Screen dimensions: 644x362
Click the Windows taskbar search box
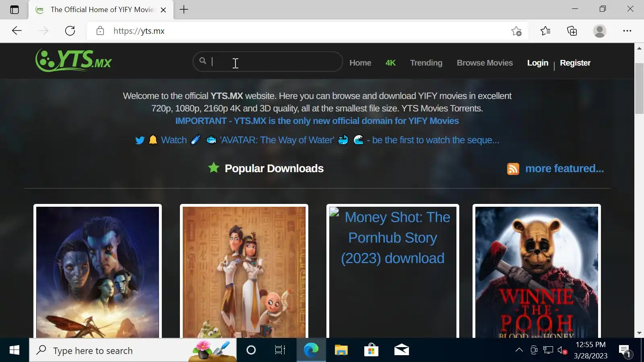coord(133,350)
